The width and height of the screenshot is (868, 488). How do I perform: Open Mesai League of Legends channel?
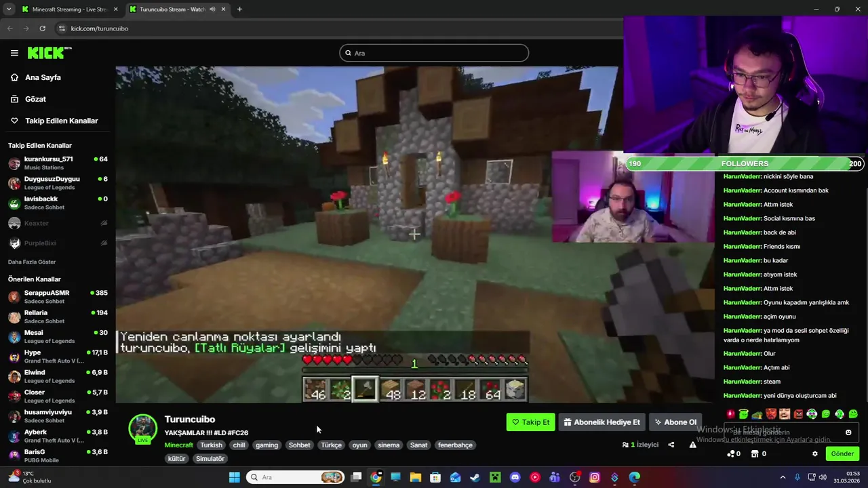click(58, 337)
